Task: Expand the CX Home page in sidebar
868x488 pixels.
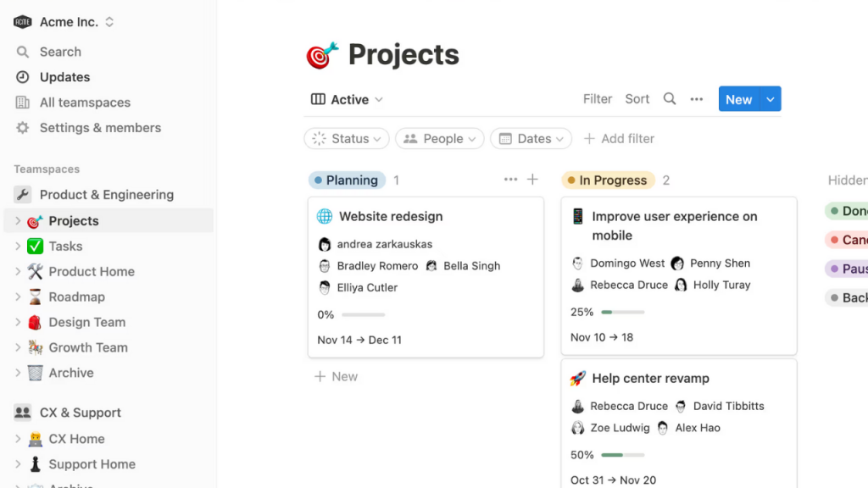Action: pyautogui.click(x=18, y=439)
